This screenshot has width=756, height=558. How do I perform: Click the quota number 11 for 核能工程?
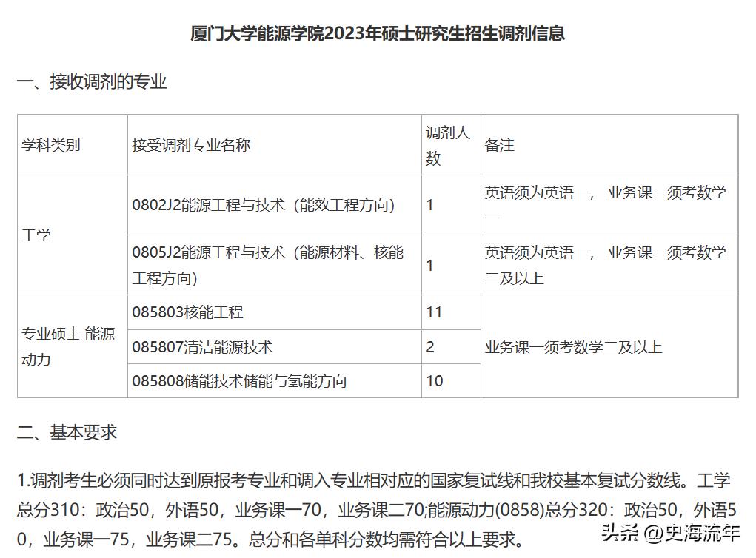point(432,311)
